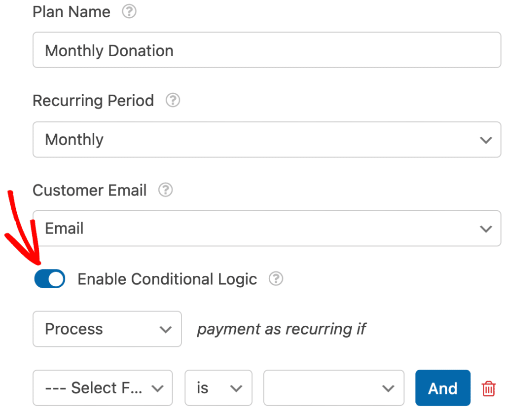Click the Customer Email dropdown chevron
This screenshot has height=420, width=505.
pyautogui.click(x=486, y=229)
